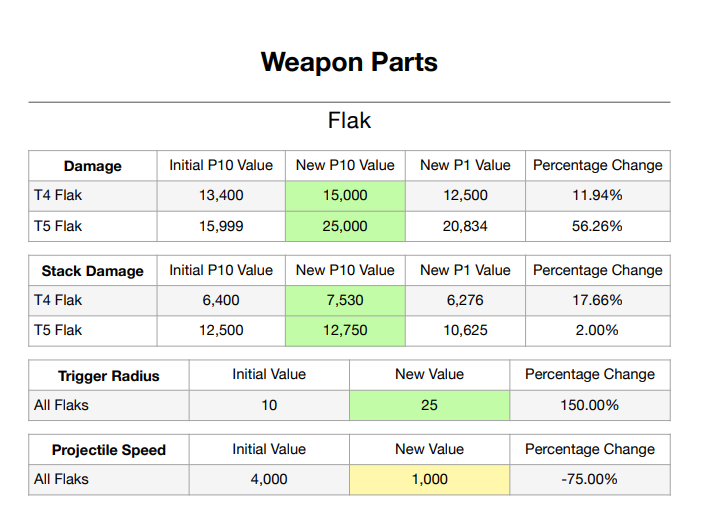
Task: Click the 20,834 New P1 value
Action: (x=465, y=226)
